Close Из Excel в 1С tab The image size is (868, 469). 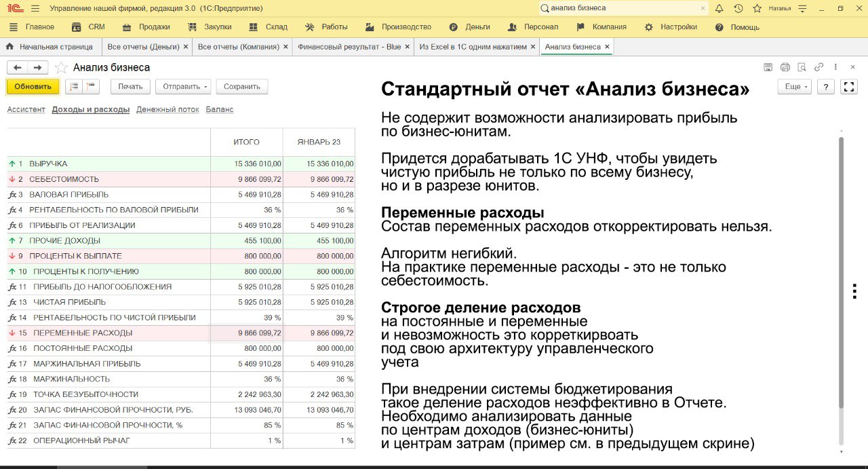532,47
